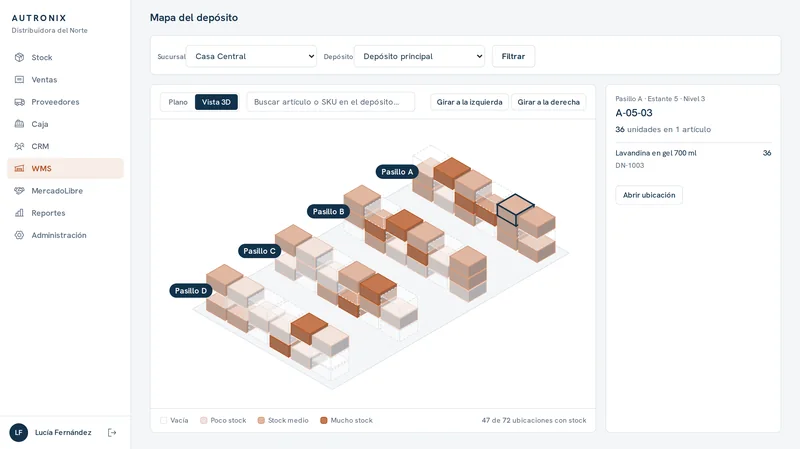Click '47 de 72 ubicaciones con stock' text
800x449 pixels.
(x=534, y=420)
